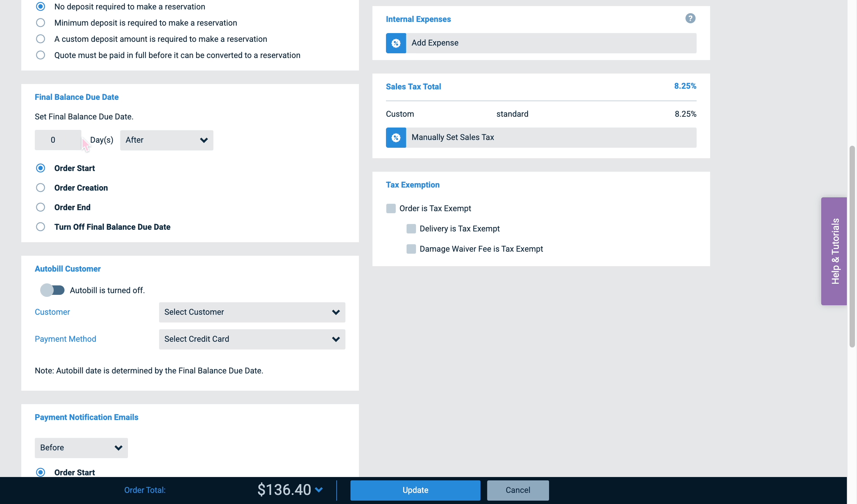This screenshot has height=504, width=857.
Task: Open the Select Credit Card dropdown
Action: (252, 339)
